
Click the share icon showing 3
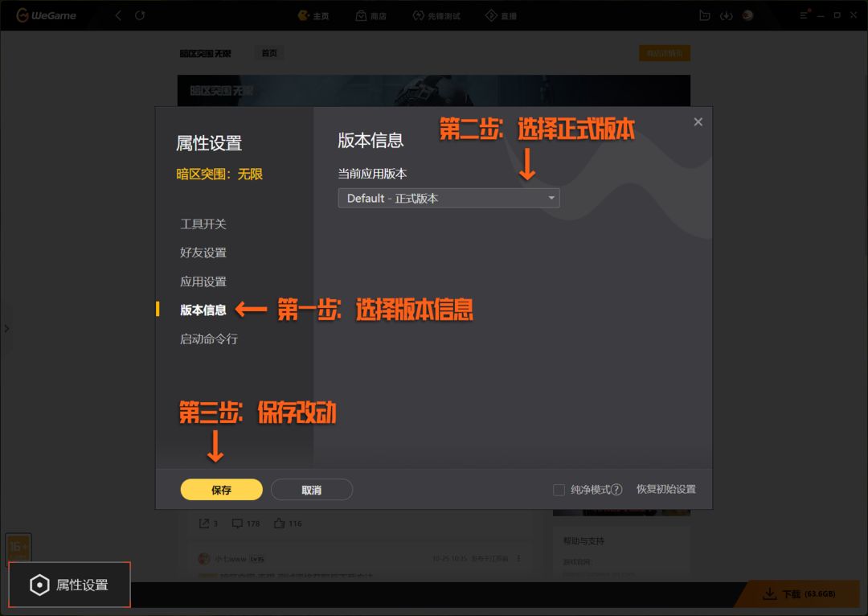(204, 524)
